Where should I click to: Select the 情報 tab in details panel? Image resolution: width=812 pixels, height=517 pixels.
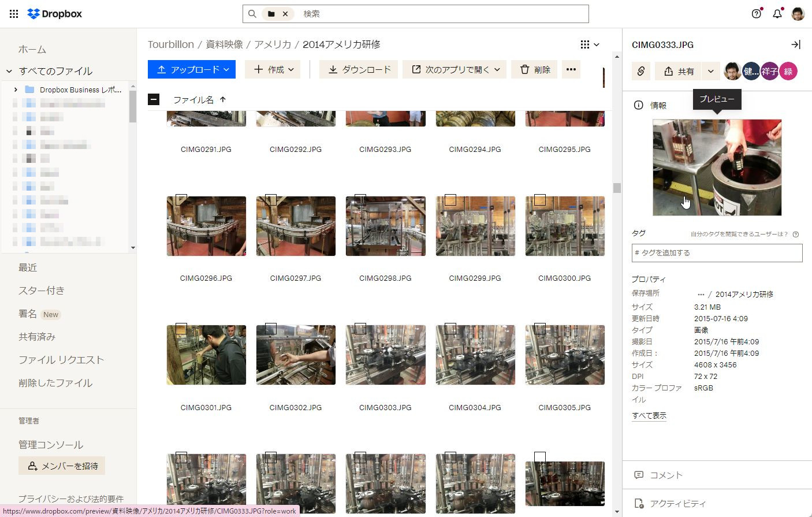point(650,105)
